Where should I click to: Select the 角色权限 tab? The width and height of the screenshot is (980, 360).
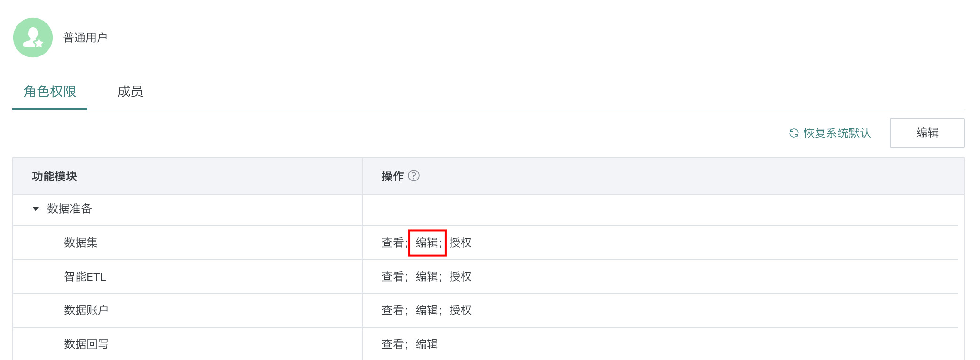tap(50, 92)
